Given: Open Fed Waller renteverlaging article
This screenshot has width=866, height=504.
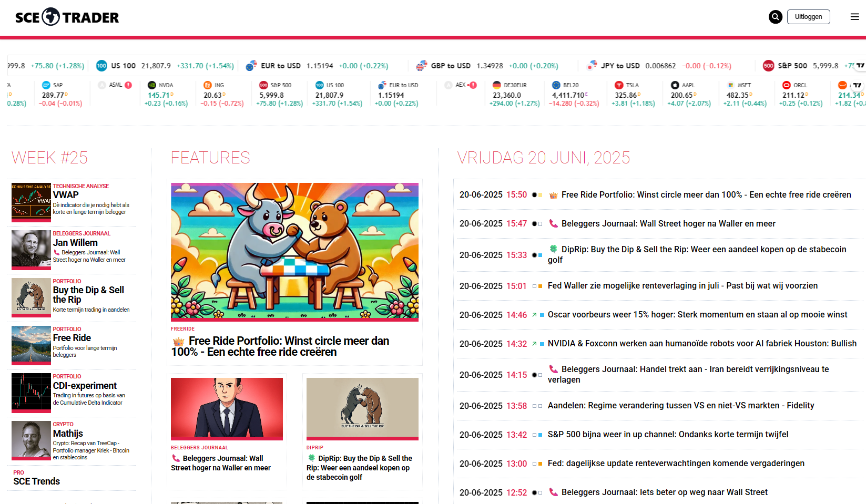Looking at the screenshot, I should pos(682,285).
